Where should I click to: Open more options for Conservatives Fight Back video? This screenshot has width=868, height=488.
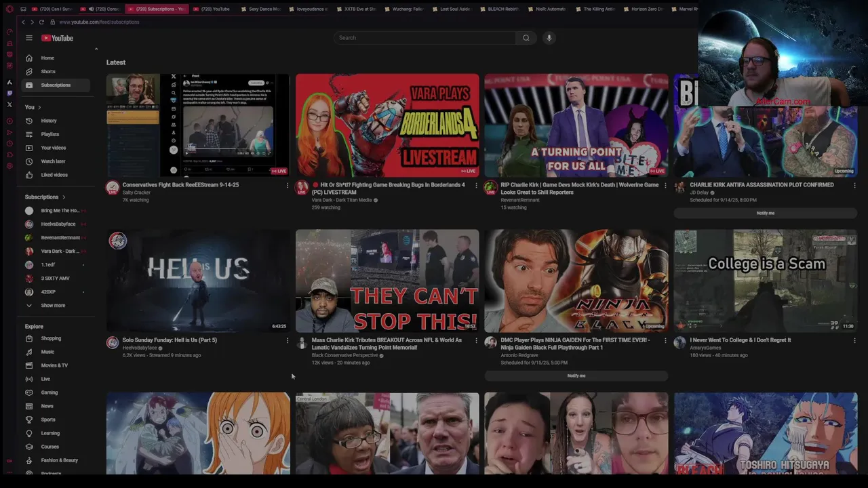click(287, 185)
